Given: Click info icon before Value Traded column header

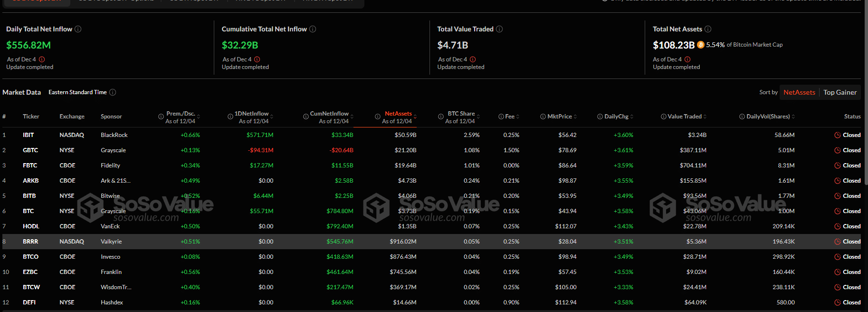Looking at the screenshot, I should tap(663, 117).
